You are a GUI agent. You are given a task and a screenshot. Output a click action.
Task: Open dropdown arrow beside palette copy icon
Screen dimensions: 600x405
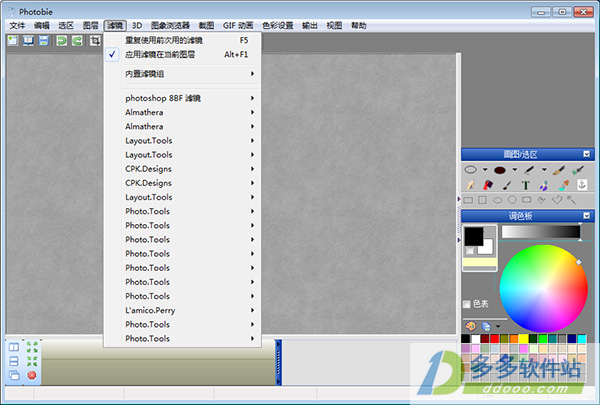498,327
